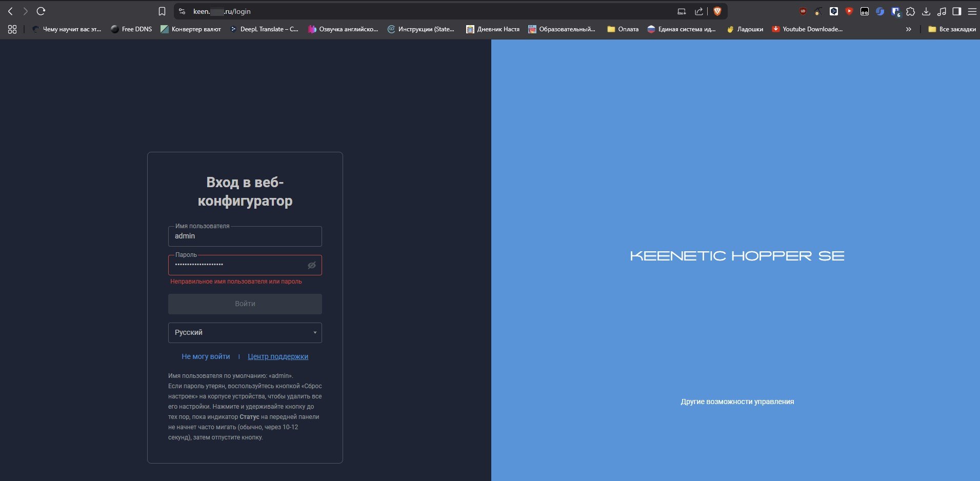Open the Downloads icon in toolbar
Image resolution: width=980 pixels, height=481 pixels.
coord(926,11)
